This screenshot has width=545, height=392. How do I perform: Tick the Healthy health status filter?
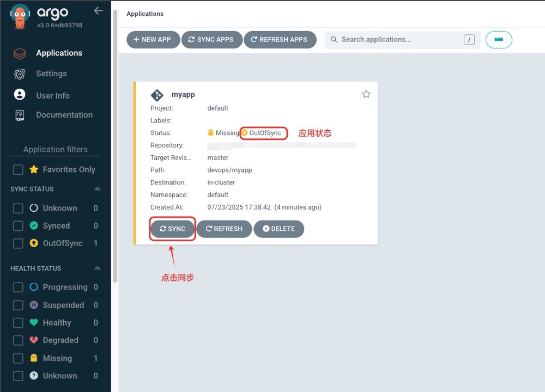18,323
